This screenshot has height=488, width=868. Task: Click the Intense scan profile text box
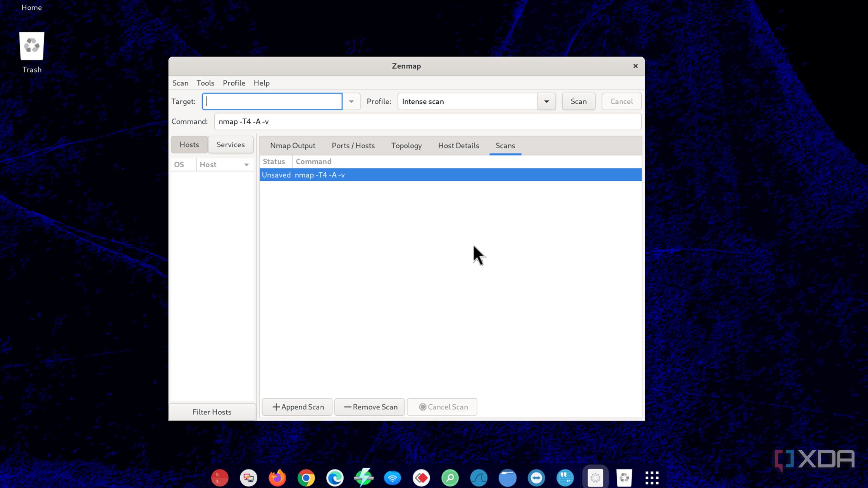click(467, 101)
